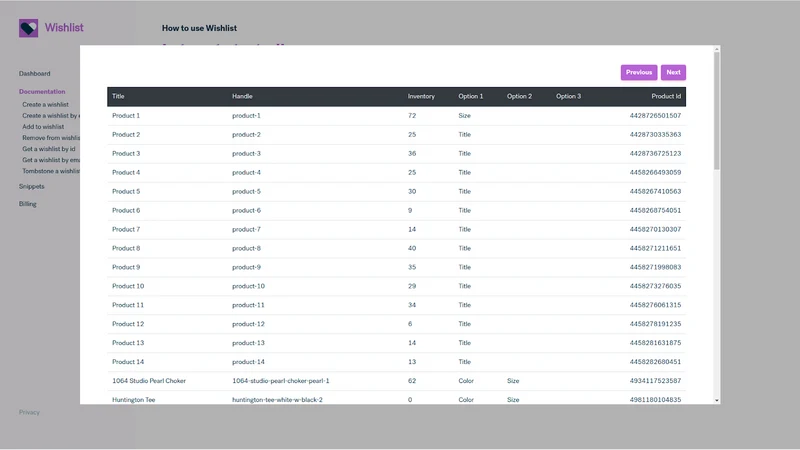Select the 'Product 14' title cell
The width and height of the screenshot is (800, 450).
coord(128,362)
